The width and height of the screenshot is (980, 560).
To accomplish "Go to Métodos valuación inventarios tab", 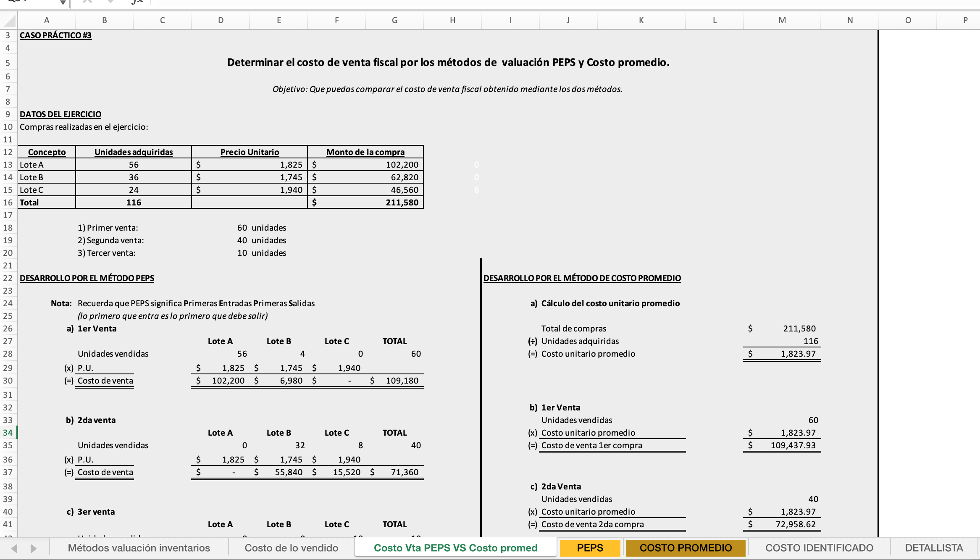I will click(139, 548).
